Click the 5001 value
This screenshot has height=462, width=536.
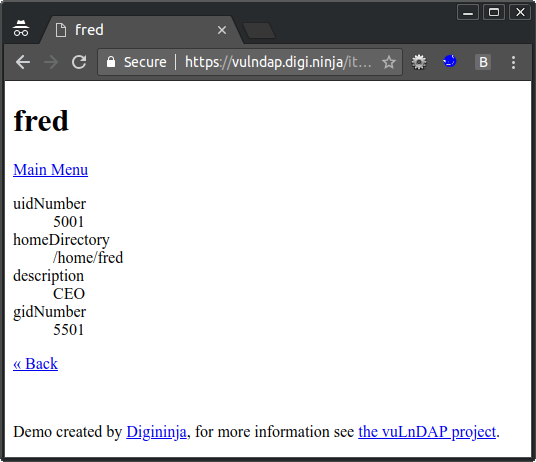pos(68,222)
